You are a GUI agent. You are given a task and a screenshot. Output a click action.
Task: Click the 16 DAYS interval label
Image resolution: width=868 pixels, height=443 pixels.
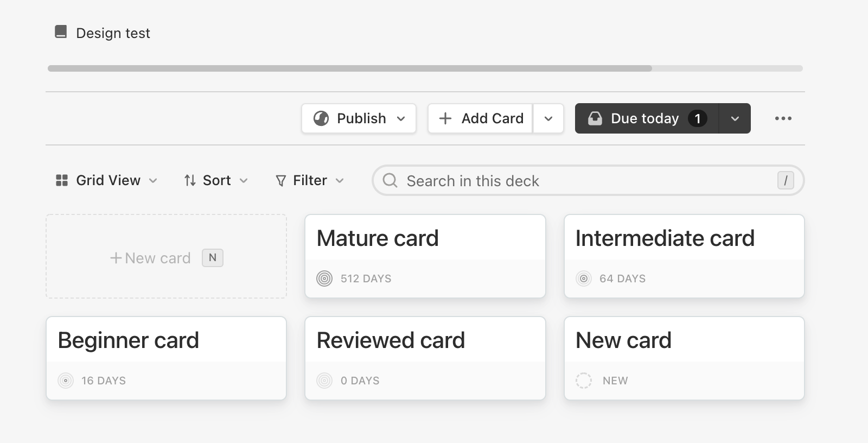click(104, 381)
